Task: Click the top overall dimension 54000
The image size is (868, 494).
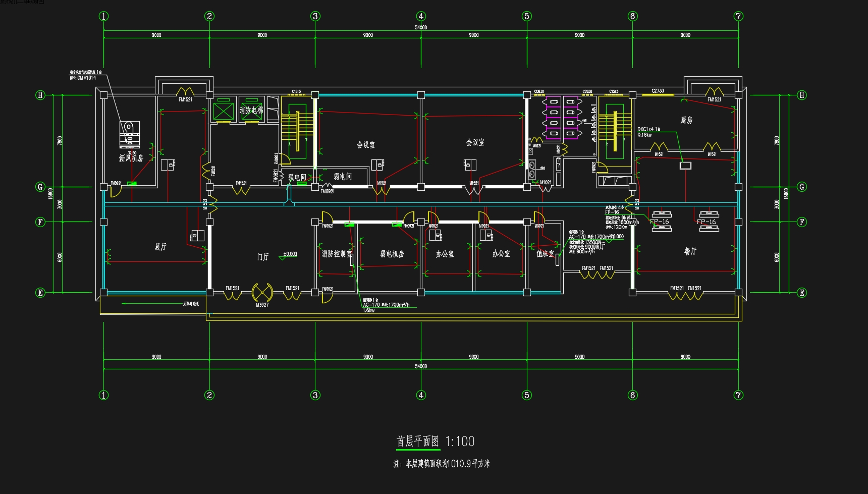Action: click(x=421, y=27)
